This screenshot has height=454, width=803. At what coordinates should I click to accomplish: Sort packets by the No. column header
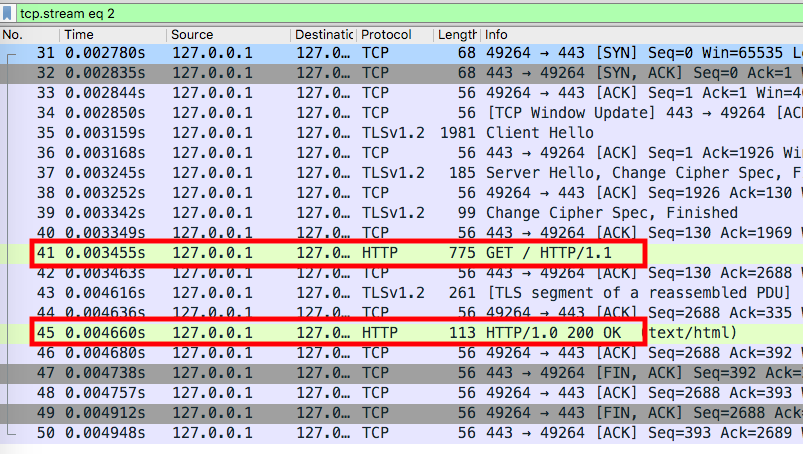[x=29, y=35]
